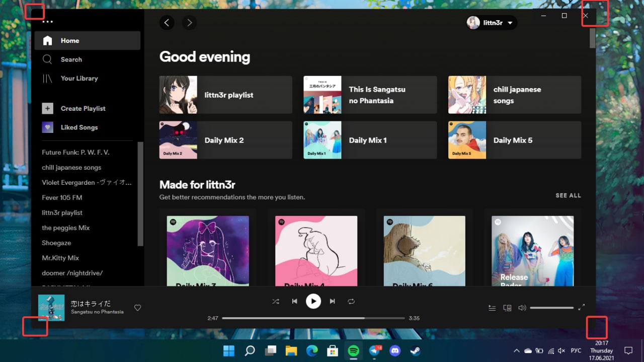
Task: Like the current song with heart
Action: point(137,308)
